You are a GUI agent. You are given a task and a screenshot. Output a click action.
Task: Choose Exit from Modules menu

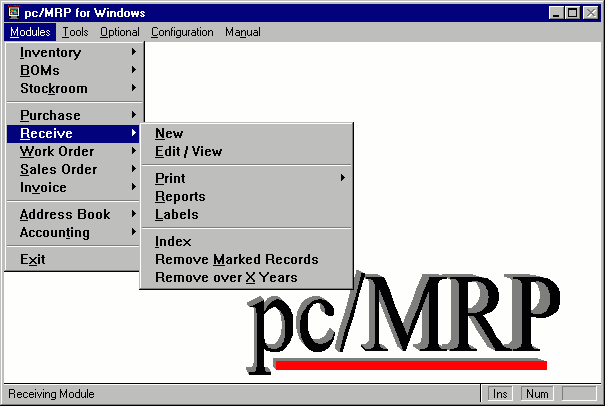[74, 259]
